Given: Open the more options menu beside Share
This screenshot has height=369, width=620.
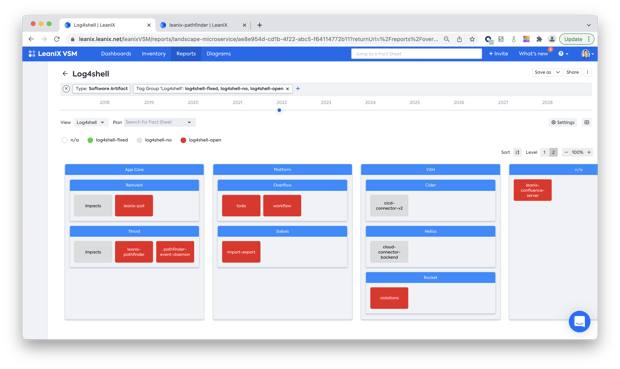Looking at the screenshot, I should pyautogui.click(x=588, y=72).
